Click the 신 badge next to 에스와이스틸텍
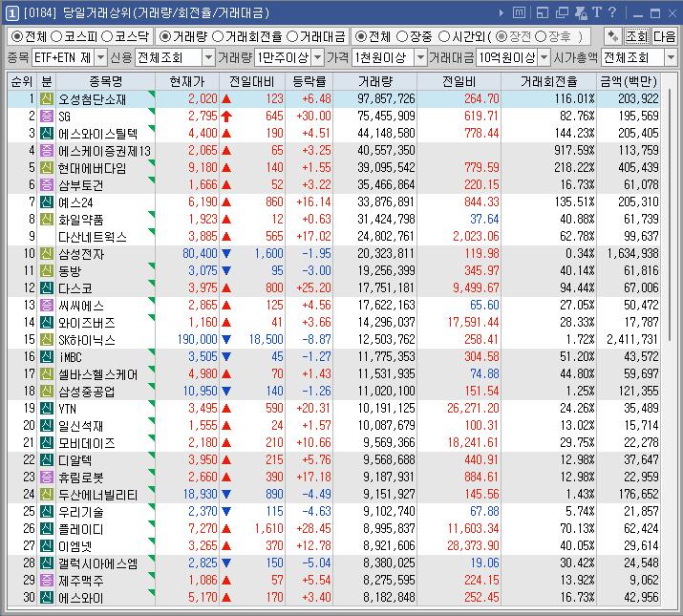The image size is (683, 616). (47, 133)
